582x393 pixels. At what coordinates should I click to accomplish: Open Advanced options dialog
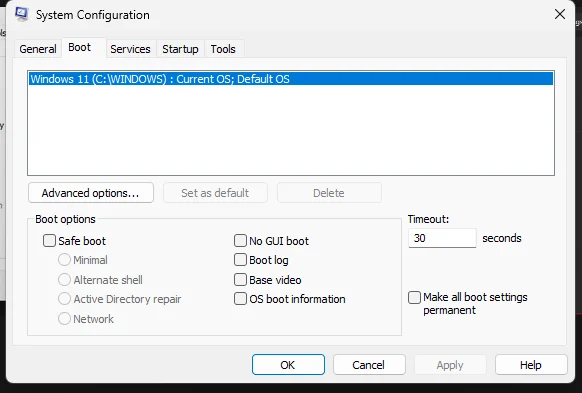click(91, 193)
